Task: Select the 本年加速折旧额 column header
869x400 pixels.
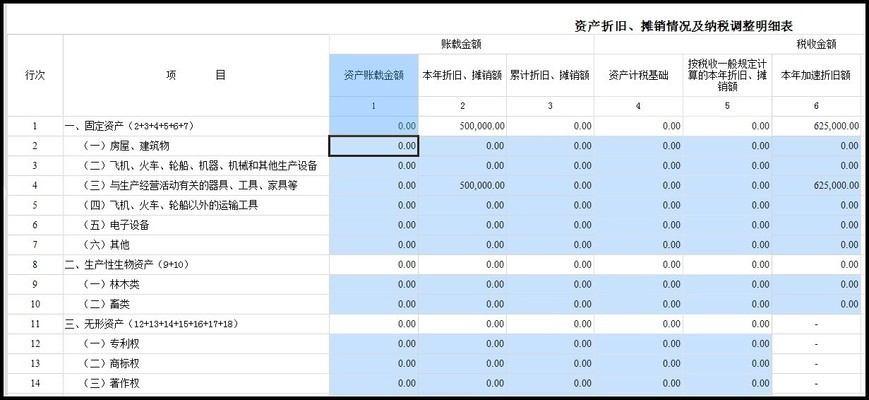Action: [x=816, y=75]
